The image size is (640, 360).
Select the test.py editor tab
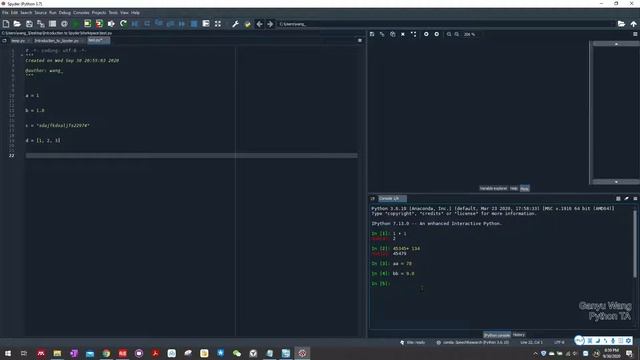click(x=98, y=40)
